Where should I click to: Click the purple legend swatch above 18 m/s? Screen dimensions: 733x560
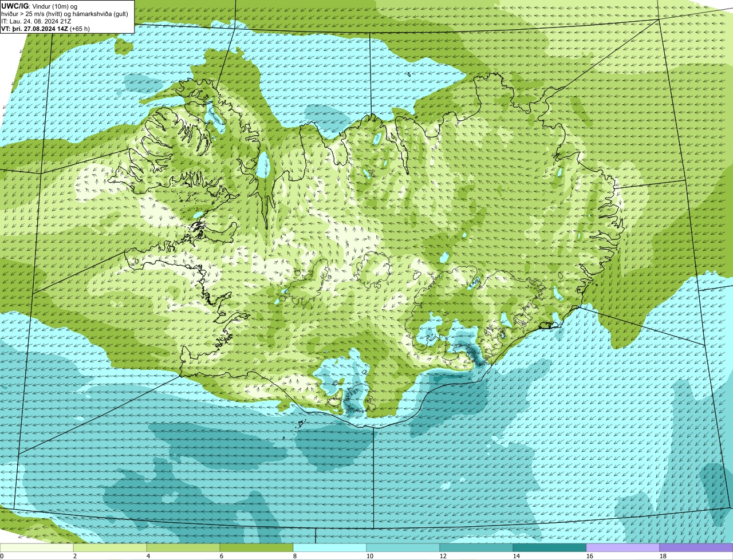696,548
